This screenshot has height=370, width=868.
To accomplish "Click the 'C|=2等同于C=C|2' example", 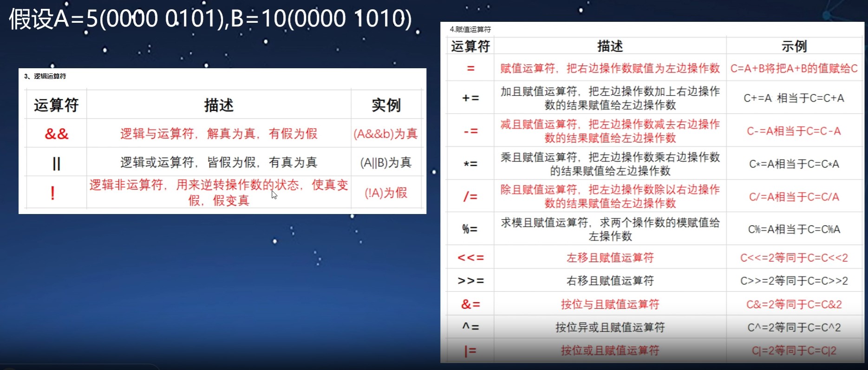I will coord(794,351).
